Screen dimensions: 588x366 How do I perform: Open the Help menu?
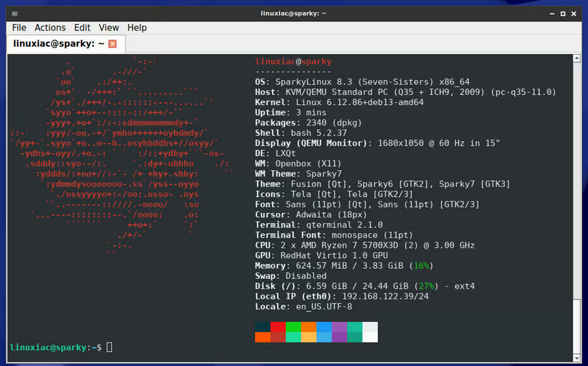coord(137,28)
